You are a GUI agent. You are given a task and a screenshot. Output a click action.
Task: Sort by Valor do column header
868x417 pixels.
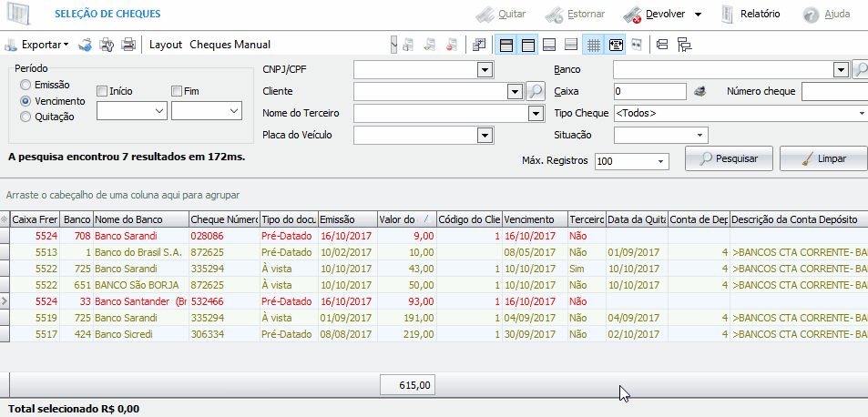[407, 219]
